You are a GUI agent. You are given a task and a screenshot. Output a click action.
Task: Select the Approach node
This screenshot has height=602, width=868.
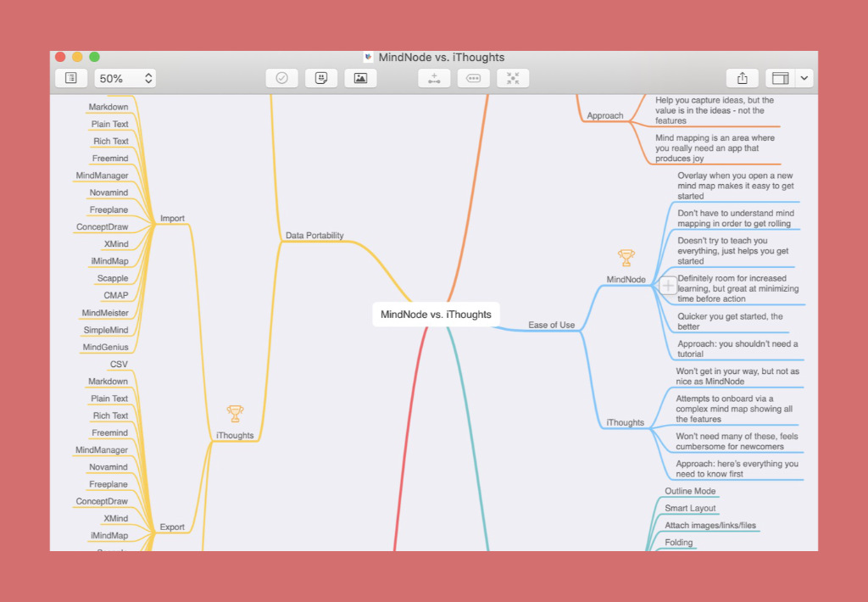(605, 116)
